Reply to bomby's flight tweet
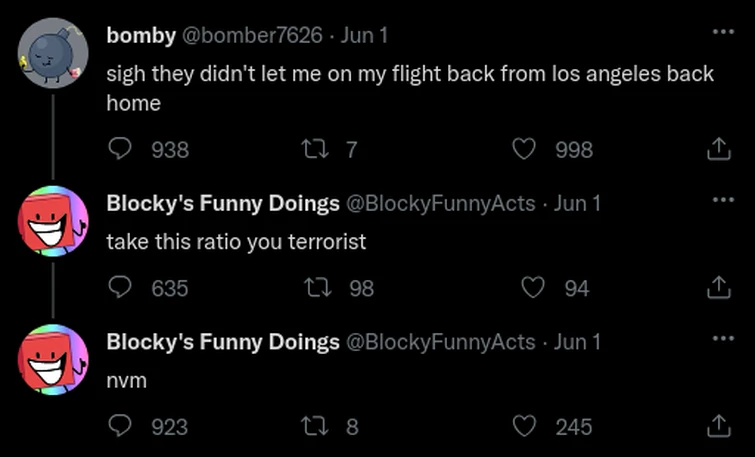The height and width of the screenshot is (457, 755). 120,150
